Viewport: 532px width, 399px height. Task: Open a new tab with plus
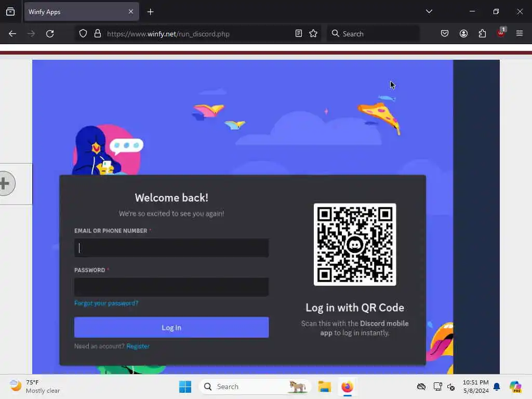150,12
